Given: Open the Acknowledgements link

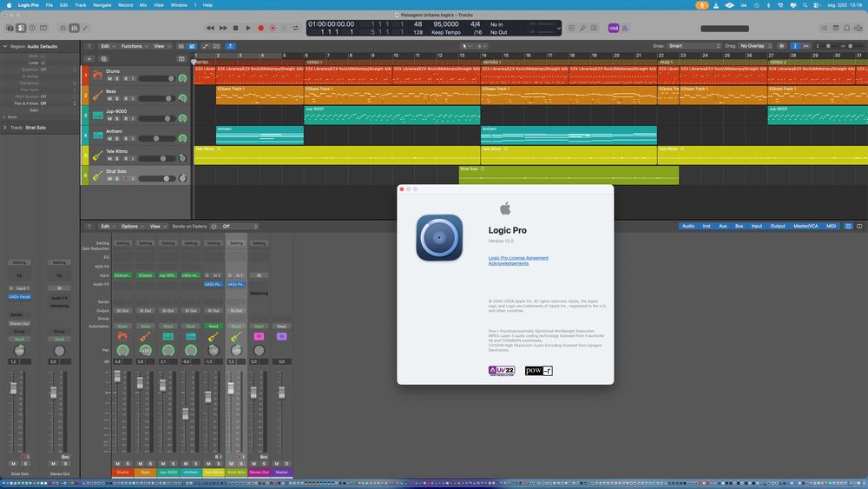Looking at the screenshot, I should pyautogui.click(x=508, y=263).
